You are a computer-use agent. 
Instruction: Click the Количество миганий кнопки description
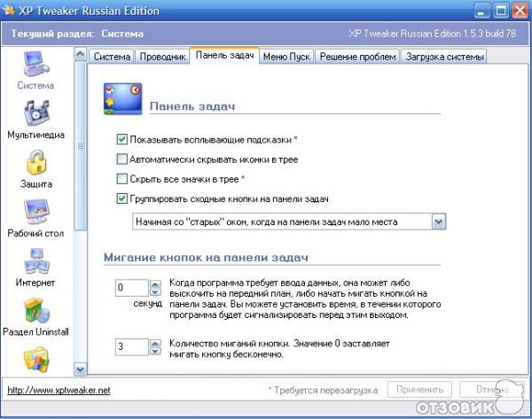279,349
